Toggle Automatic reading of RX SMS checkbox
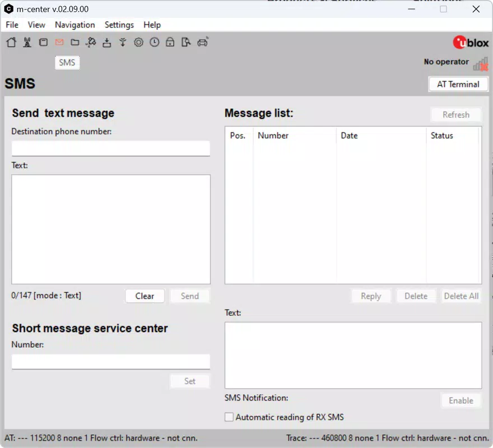 point(229,417)
